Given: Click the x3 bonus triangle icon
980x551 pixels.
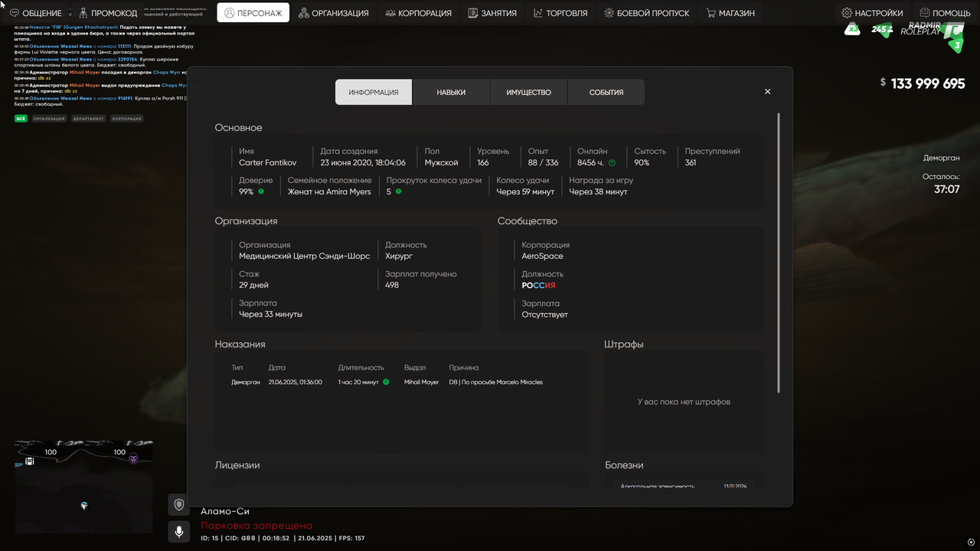Looking at the screenshot, I should click(852, 29).
